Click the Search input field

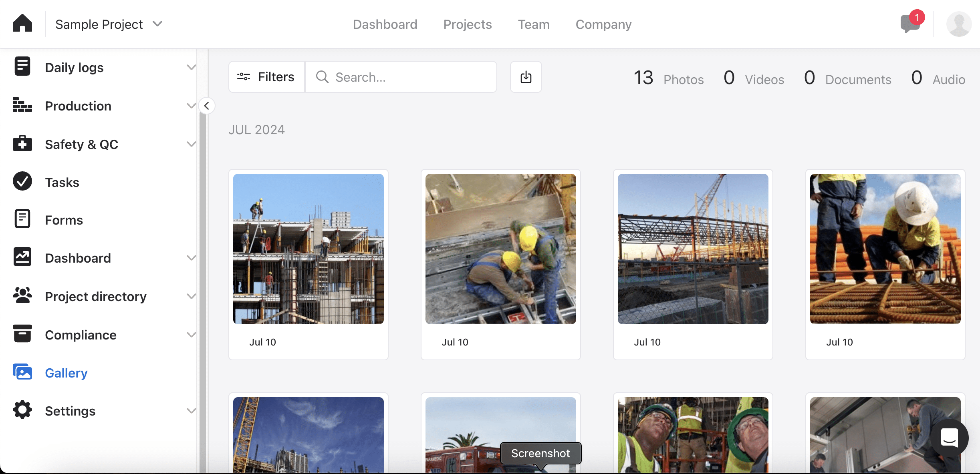[x=401, y=77]
